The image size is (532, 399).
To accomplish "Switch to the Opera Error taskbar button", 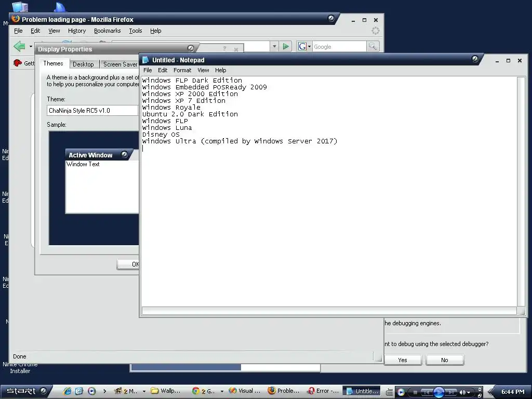I will click(323, 391).
